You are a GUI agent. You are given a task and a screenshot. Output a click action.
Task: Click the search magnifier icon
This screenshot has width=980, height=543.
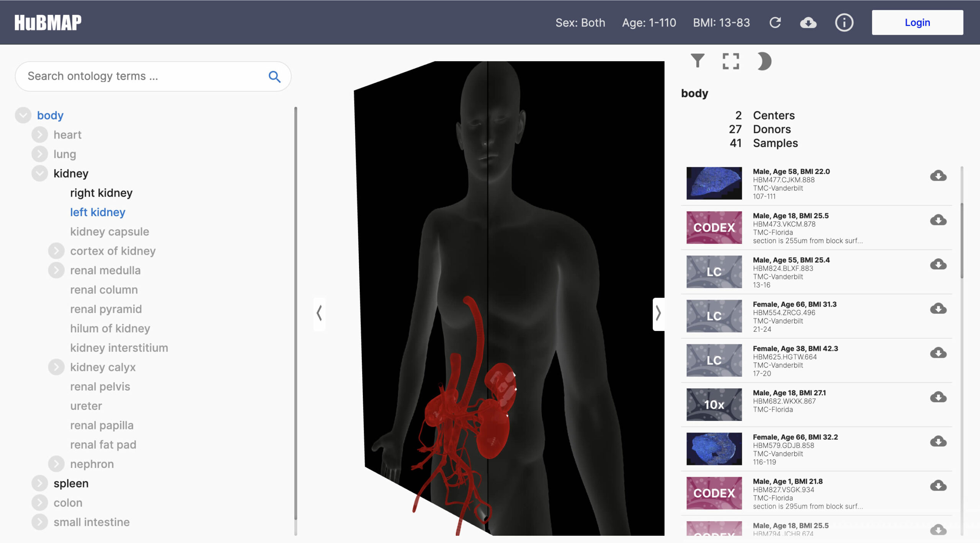pos(274,77)
